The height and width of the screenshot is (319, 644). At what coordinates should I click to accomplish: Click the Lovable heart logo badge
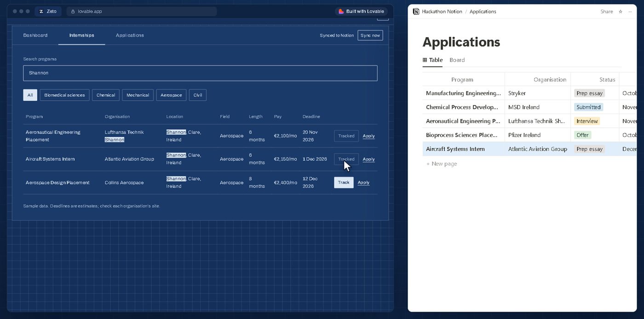click(x=341, y=11)
